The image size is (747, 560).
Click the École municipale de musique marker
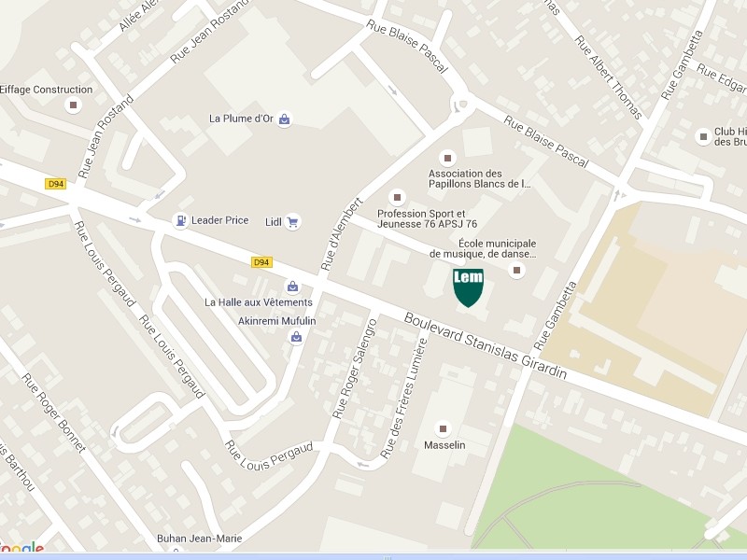coord(517,271)
